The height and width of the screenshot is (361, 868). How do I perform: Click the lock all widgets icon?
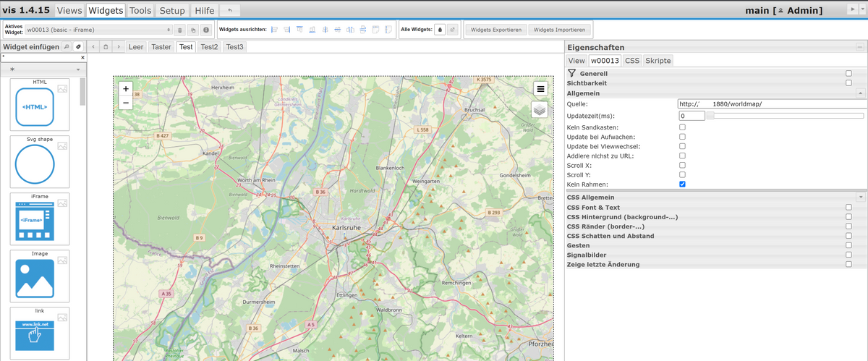440,30
